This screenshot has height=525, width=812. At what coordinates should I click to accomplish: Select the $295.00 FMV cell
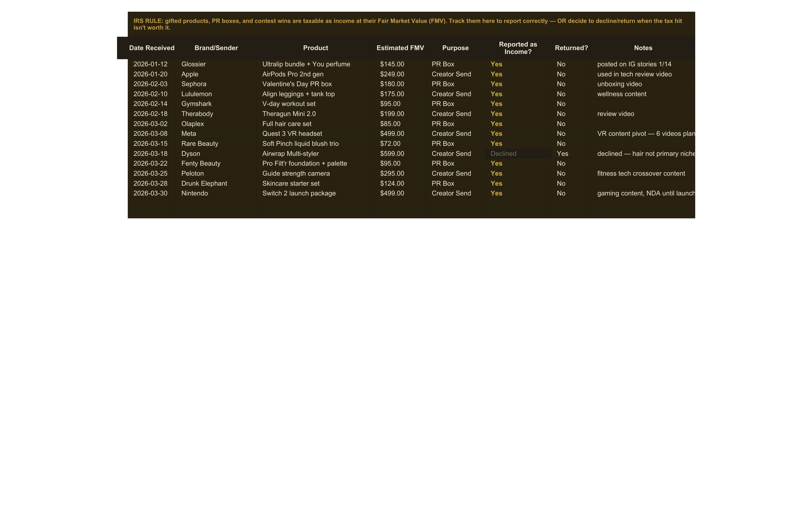point(400,173)
